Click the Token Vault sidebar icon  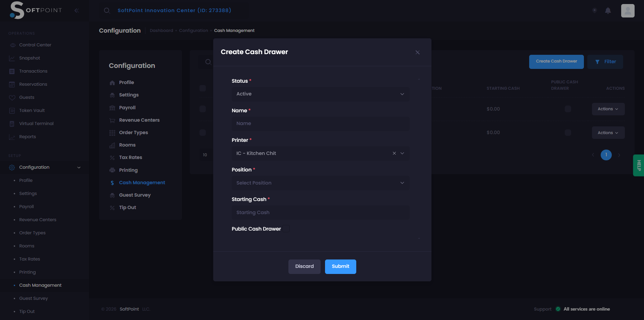12,111
